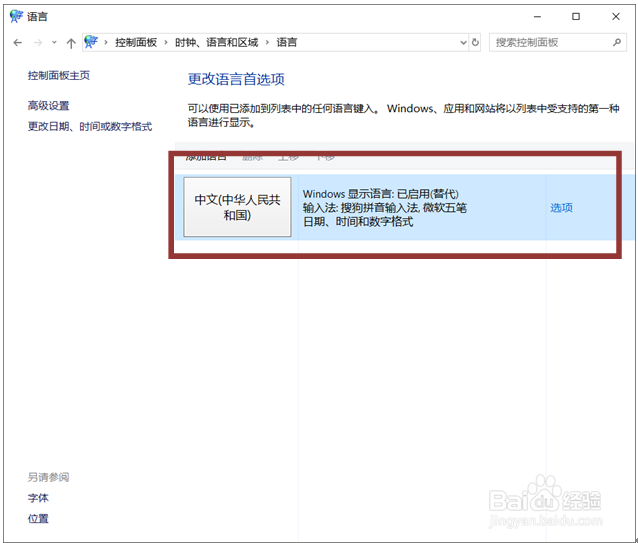Click the search magnifier icon

[x=617, y=42]
